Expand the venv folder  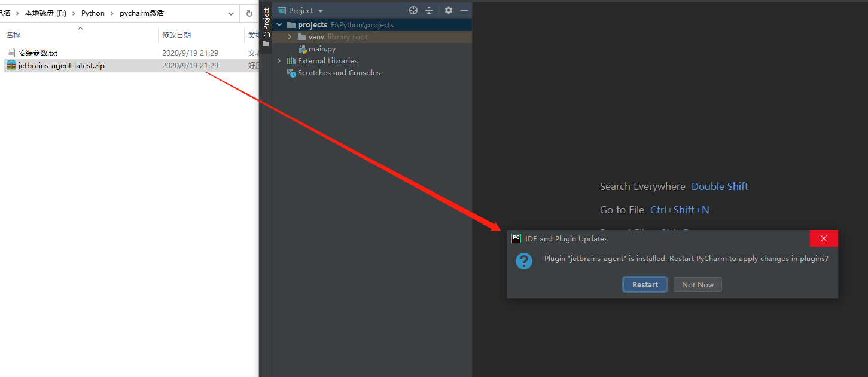(x=290, y=37)
